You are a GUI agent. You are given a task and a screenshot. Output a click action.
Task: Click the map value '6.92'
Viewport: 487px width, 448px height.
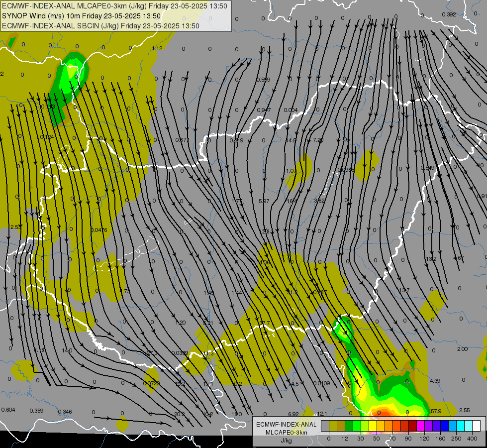293,414
